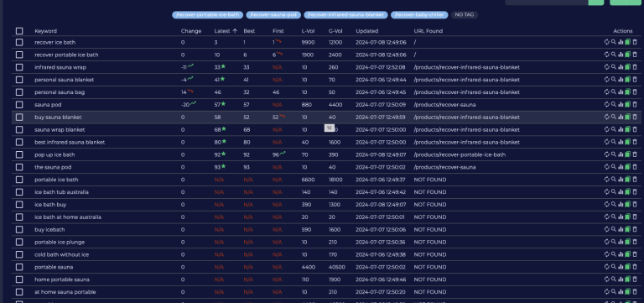
Task: Open '/products/recover-portable-ice-bath' URL
Action: 460,154
